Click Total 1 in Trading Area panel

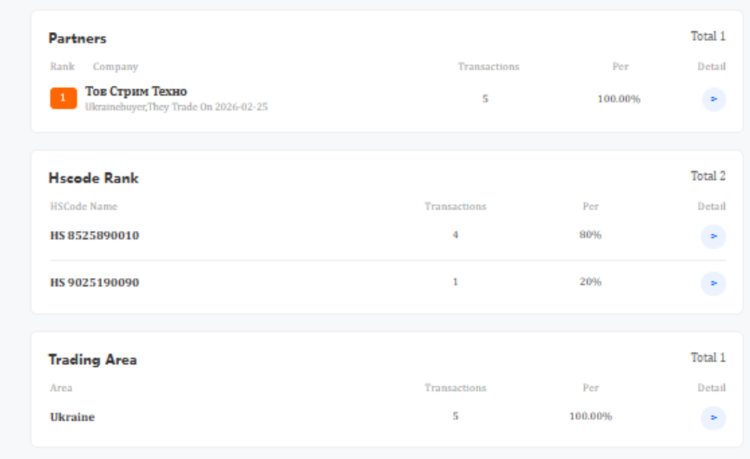(x=708, y=357)
